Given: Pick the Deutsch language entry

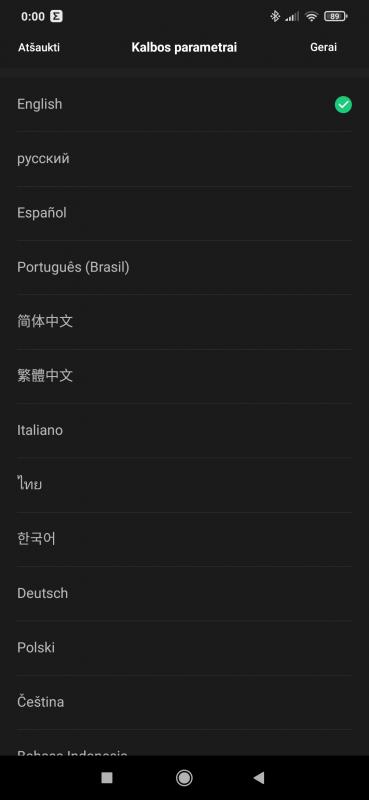Looking at the screenshot, I should (x=184, y=593).
